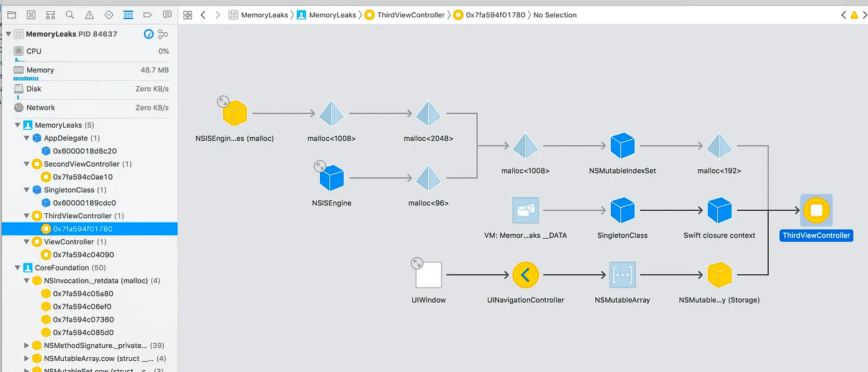Click blue MemoryLeaks target breadcrumb
868x372 pixels.
click(327, 15)
